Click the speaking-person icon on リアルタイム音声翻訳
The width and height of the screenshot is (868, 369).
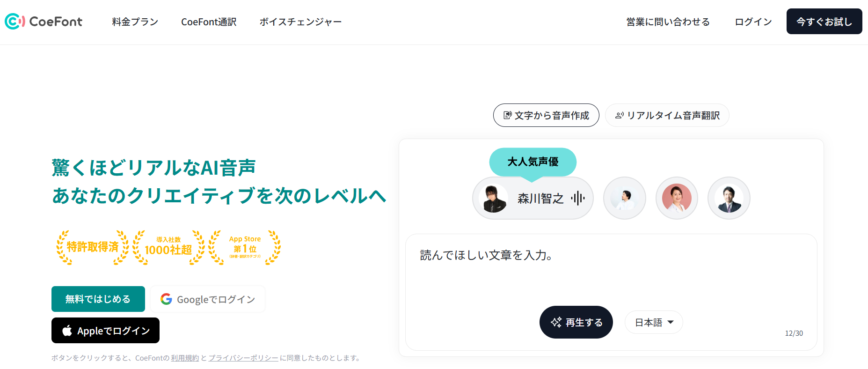pyautogui.click(x=619, y=115)
